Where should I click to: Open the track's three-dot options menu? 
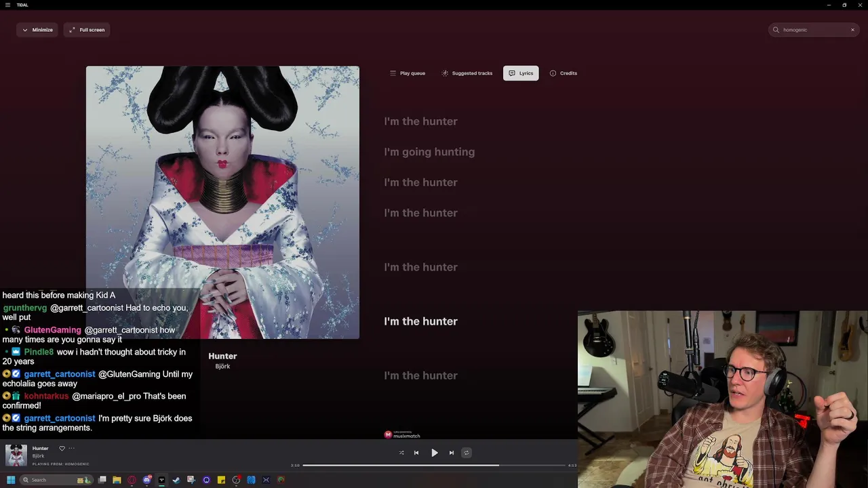71,448
